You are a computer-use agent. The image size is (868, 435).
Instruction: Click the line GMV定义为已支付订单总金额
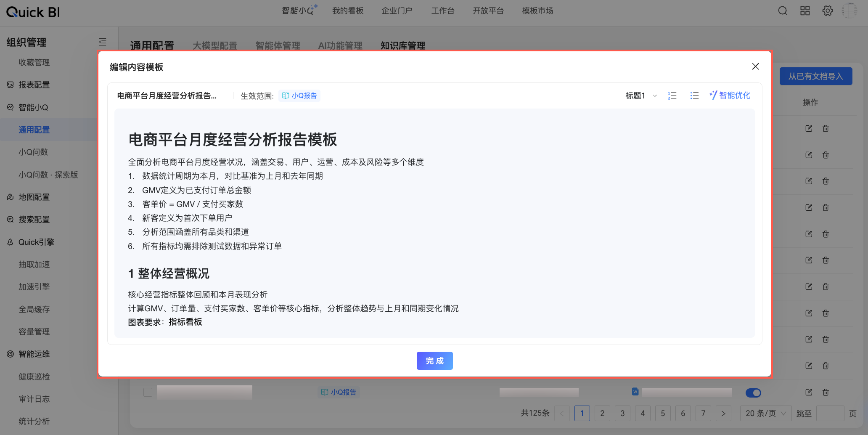pyautogui.click(x=196, y=190)
